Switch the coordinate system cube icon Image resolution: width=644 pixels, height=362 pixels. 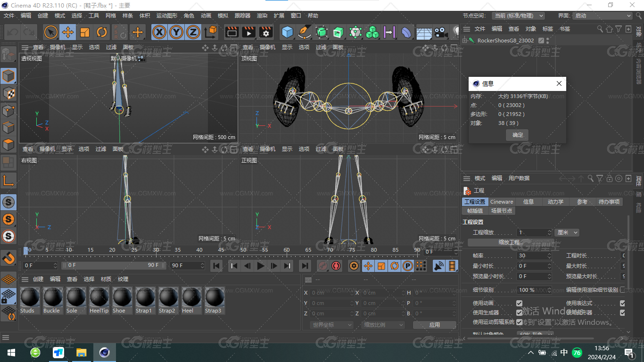pyautogui.click(x=211, y=32)
